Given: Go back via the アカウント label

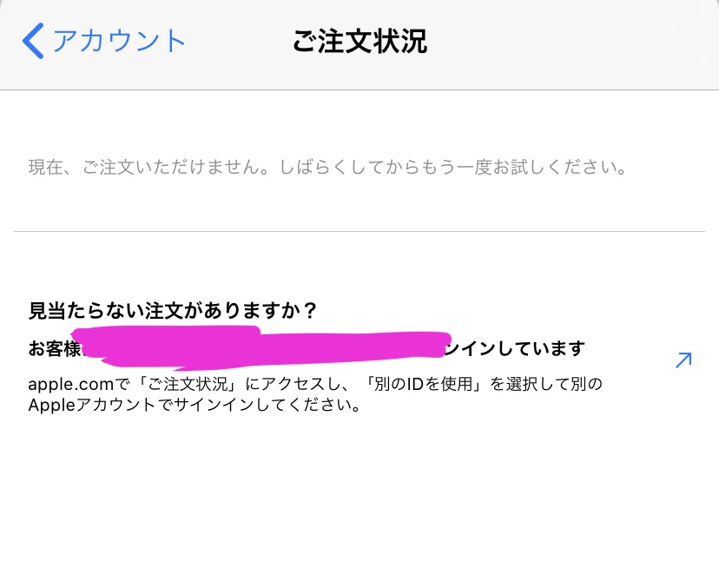Looking at the screenshot, I should [x=119, y=41].
